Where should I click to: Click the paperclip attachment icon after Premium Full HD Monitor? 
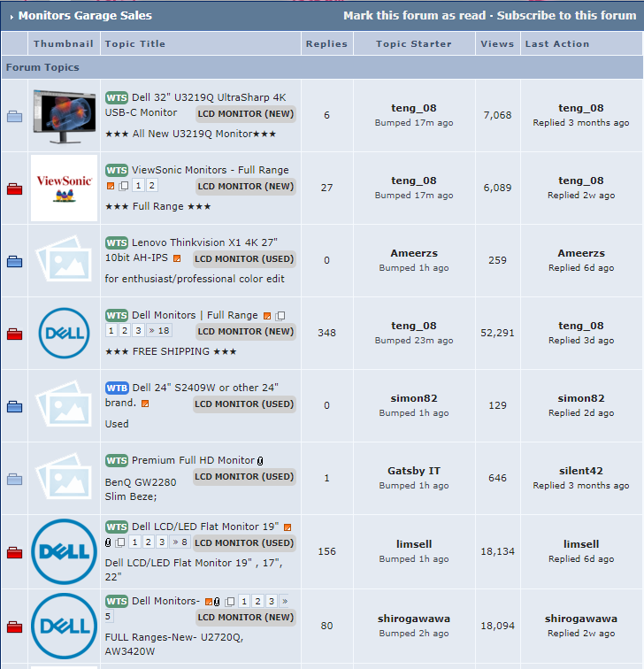point(260,461)
